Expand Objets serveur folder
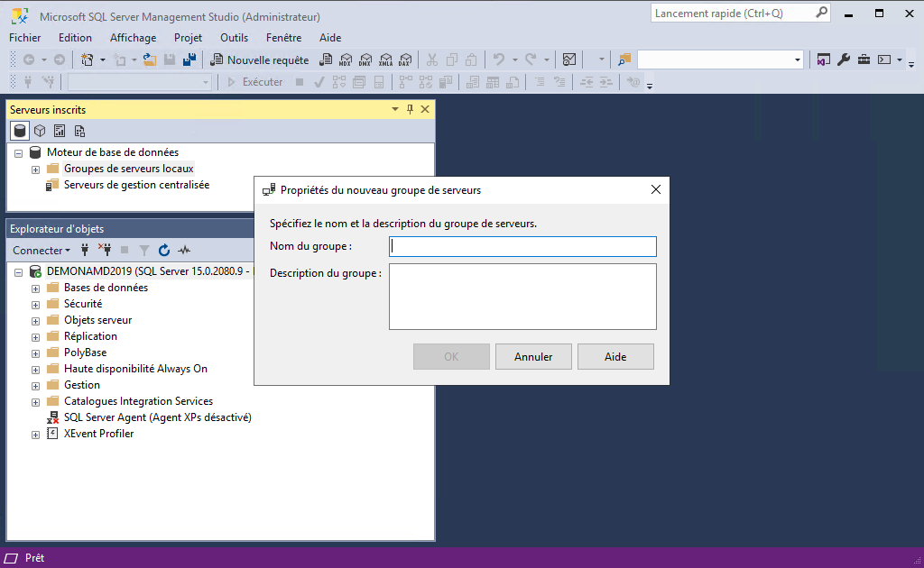 (35, 321)
